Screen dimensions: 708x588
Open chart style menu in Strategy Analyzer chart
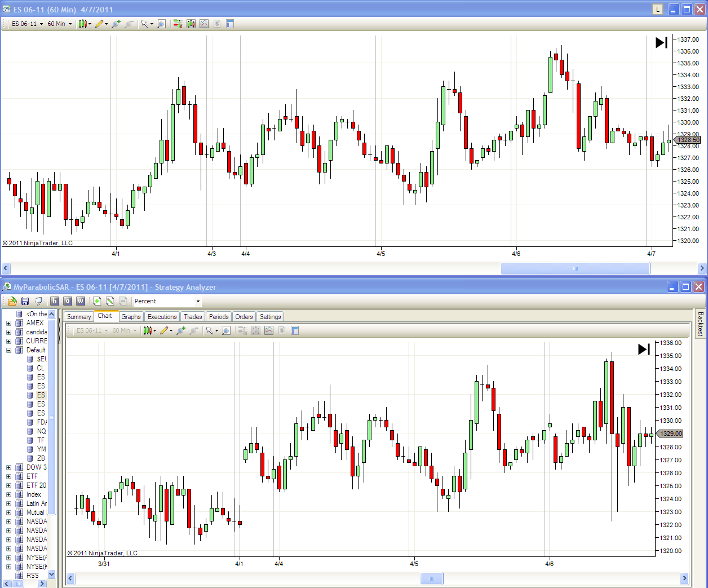[149, 330]
